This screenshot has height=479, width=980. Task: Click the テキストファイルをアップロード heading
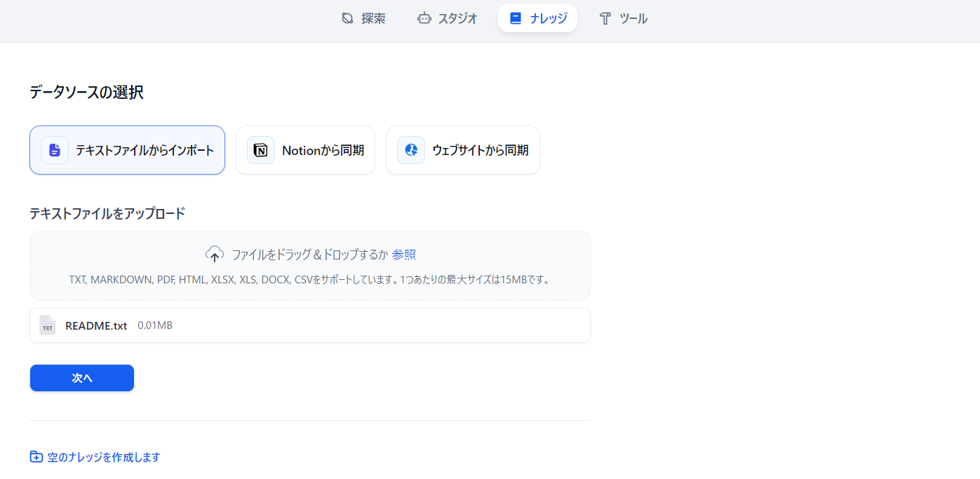[107, 213]
